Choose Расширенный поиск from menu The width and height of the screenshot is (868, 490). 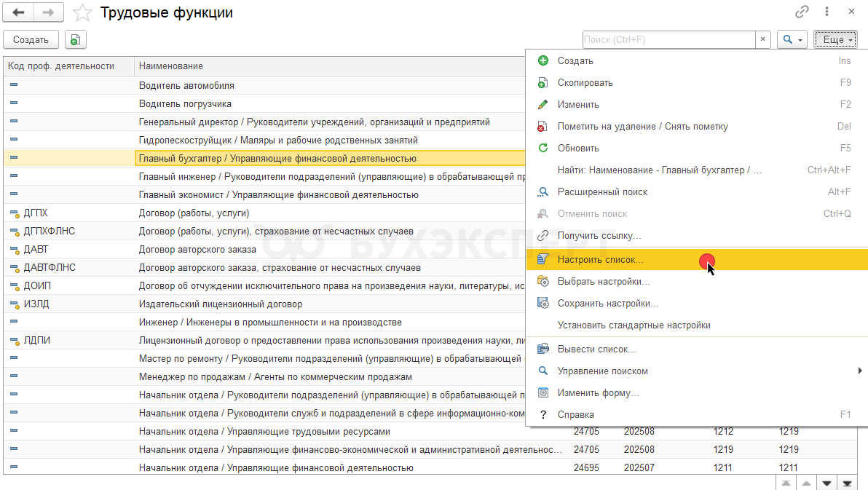[x=602, y=191]
